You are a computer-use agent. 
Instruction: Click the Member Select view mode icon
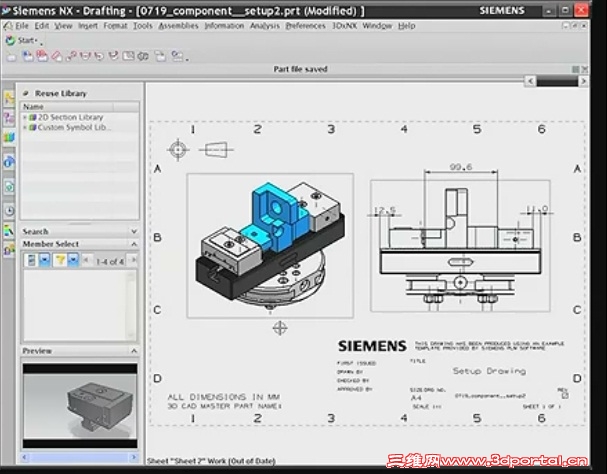pos(32,260)
